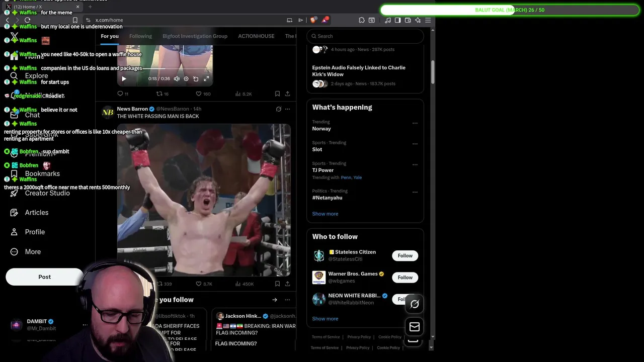Viewport: 644px width, 362px height.
Task: Switch to the For you tab
Action: [110, 36]
